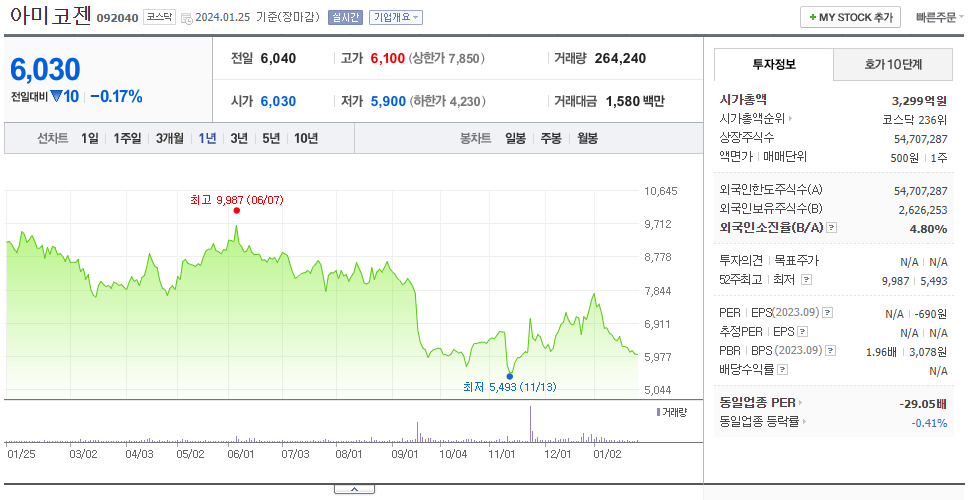Click the help icon next to 52주최고 최저
Viewport: 968px width, 500px height.
[x=806, y=280]
